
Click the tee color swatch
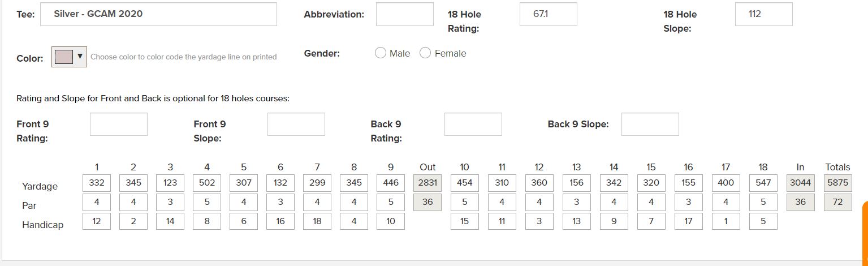pos(64,57)
